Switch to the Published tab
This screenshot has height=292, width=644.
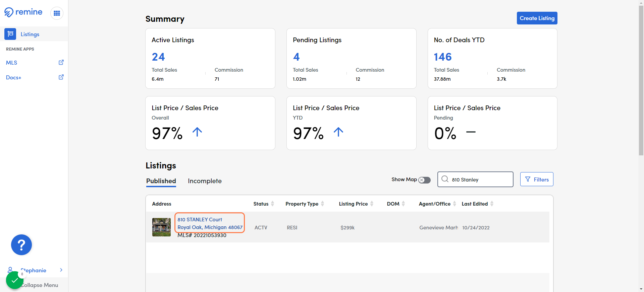tap(161, 181)
